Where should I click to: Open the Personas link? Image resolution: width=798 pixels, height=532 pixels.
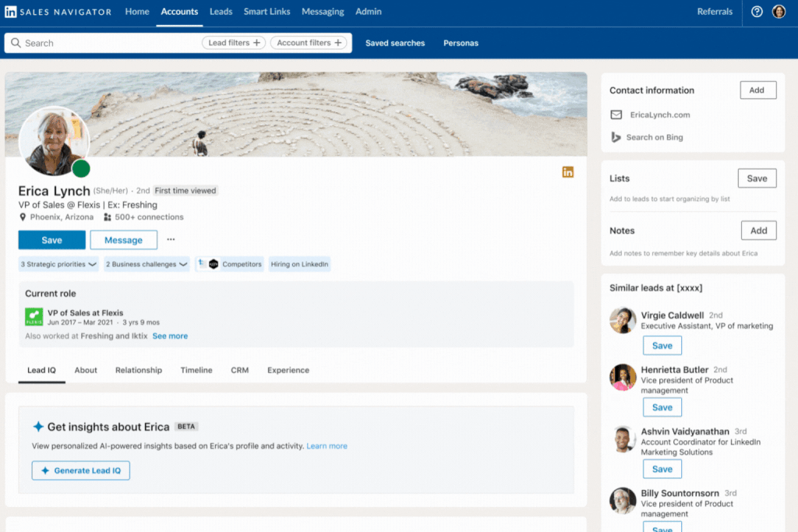click(461, 44)
